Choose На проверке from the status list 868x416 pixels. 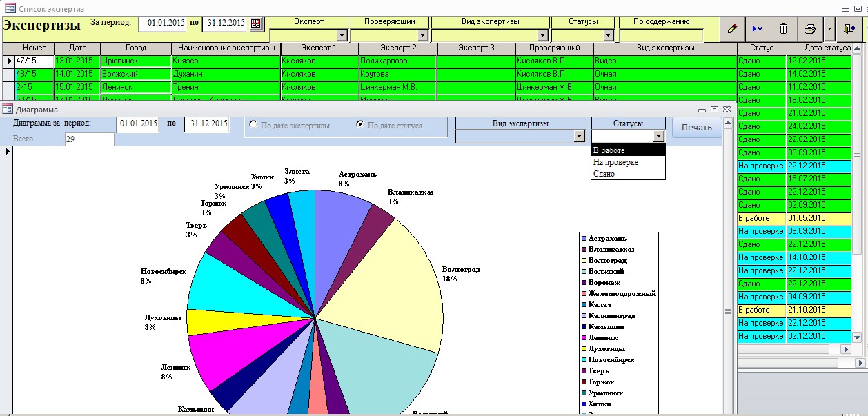pyautogui.click(x=628, y=162)
